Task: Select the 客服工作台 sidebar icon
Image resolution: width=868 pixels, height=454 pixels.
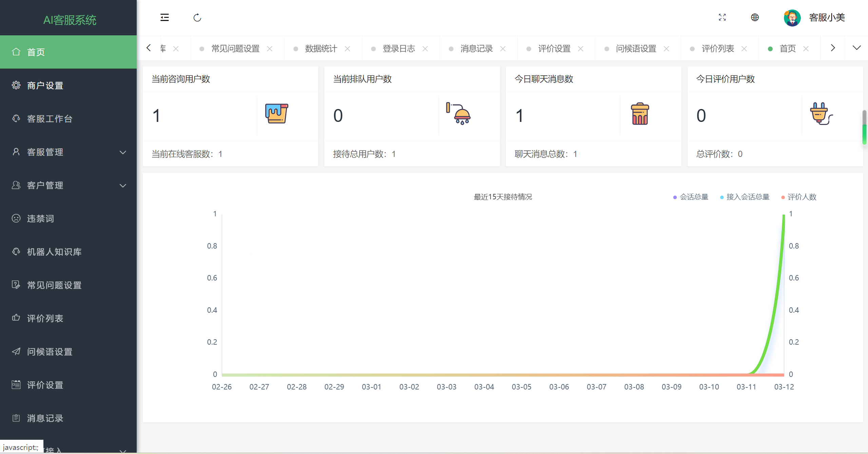Action: pyautogui.click(x=16, y=119)
